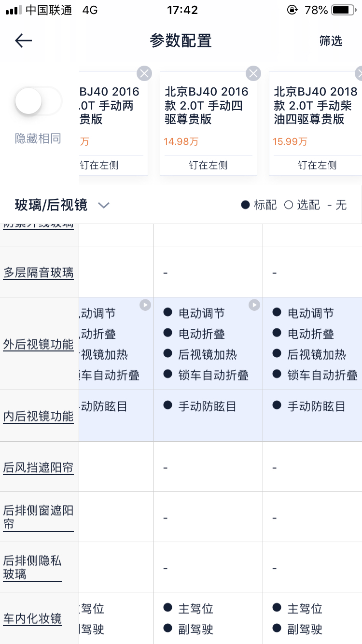Pin the 14.98万 model via 钉在左侧

tap(208, 166)
